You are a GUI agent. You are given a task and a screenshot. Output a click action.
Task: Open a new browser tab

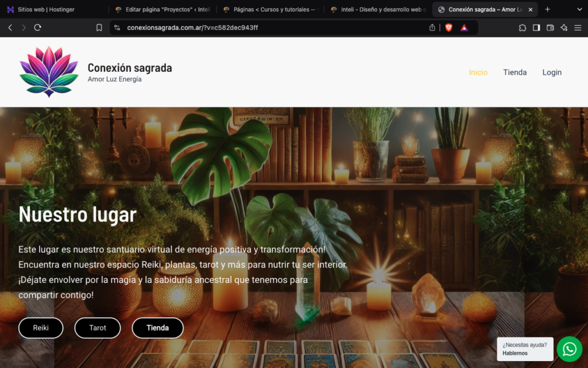[547, 9]
